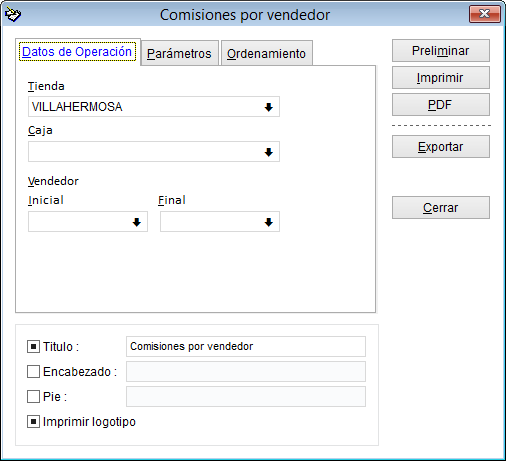
Task: Close the Comisiones por vendedor window
Action: pyautogui.click(x=485, y=14)
